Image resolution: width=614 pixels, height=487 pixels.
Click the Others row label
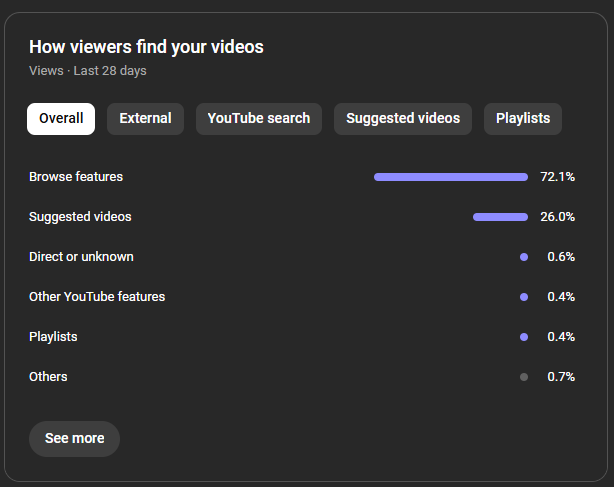point(48,377)
